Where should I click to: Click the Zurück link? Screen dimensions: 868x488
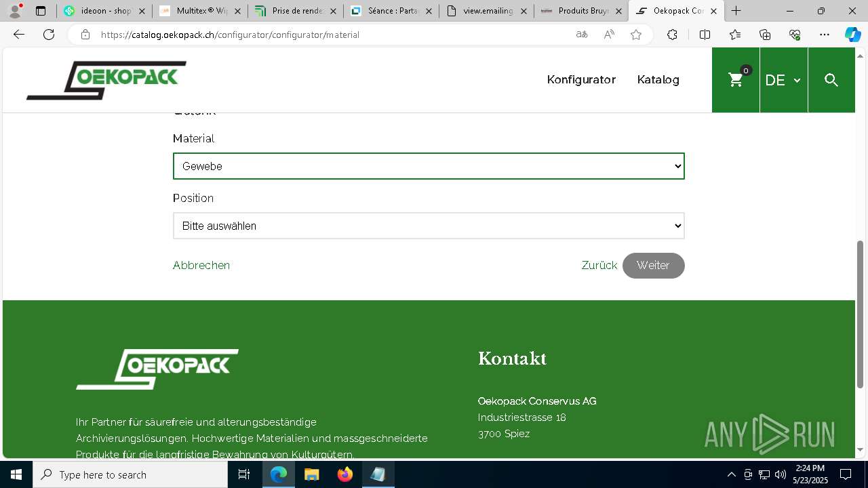[599, 265]
